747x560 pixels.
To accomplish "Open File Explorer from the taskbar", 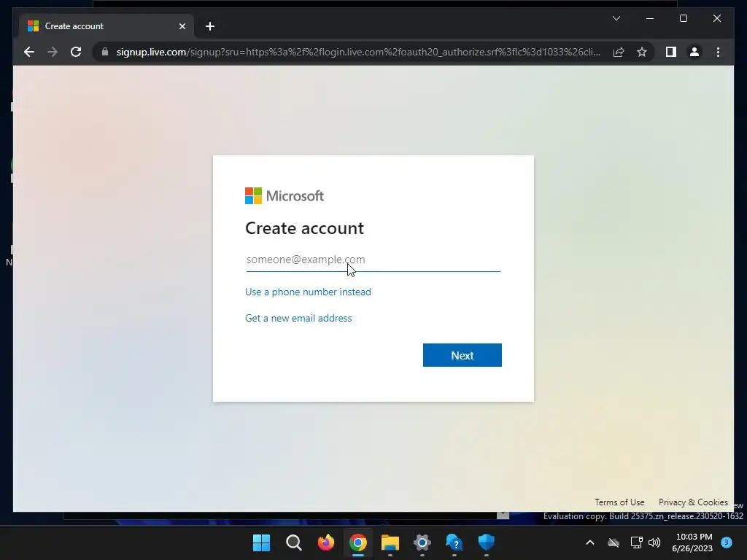I will click(x=390, y=542).
